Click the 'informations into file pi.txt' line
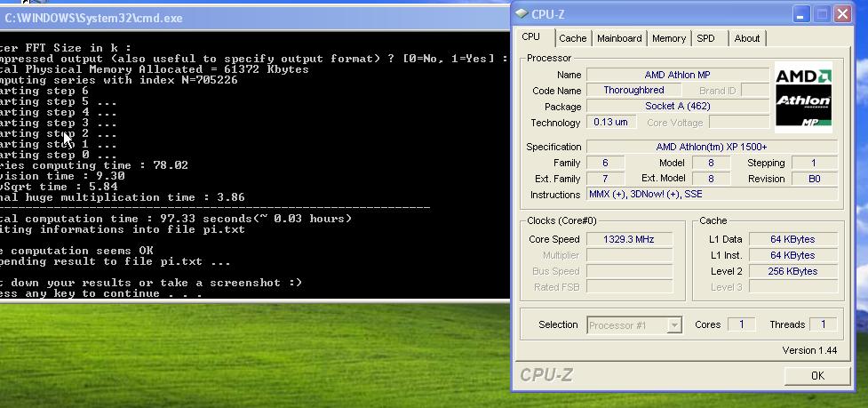868x408 pixels. coord(122,229)
